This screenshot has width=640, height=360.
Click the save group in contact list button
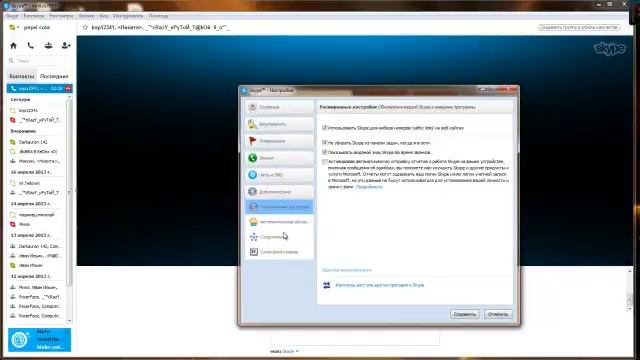point(579,27)
